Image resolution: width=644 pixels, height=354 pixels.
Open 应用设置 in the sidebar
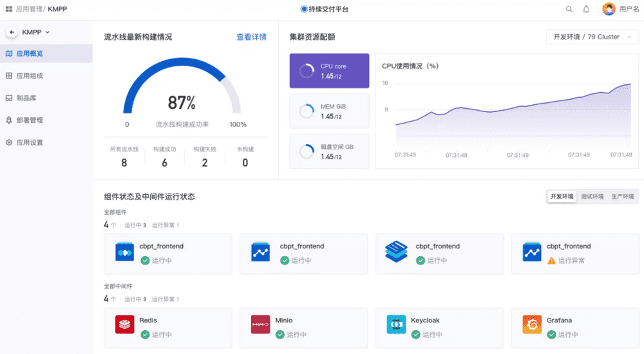coord(46,142)
